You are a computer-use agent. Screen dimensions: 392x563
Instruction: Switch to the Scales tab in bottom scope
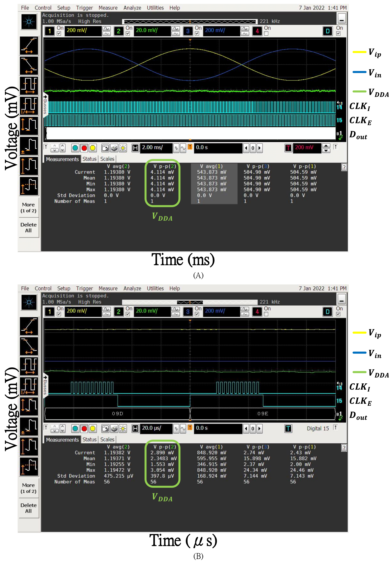point(107,439)
